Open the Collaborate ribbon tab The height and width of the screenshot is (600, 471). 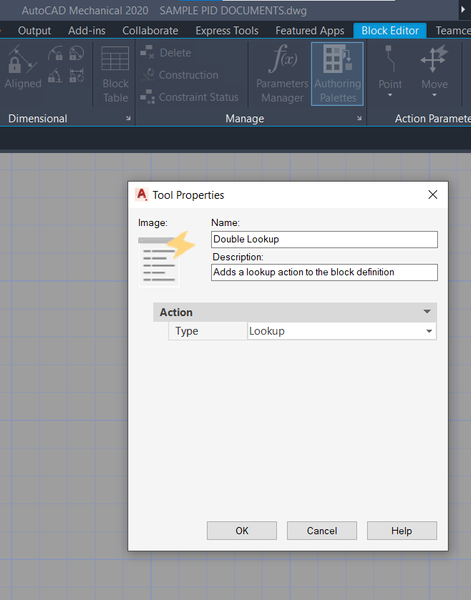150,31
